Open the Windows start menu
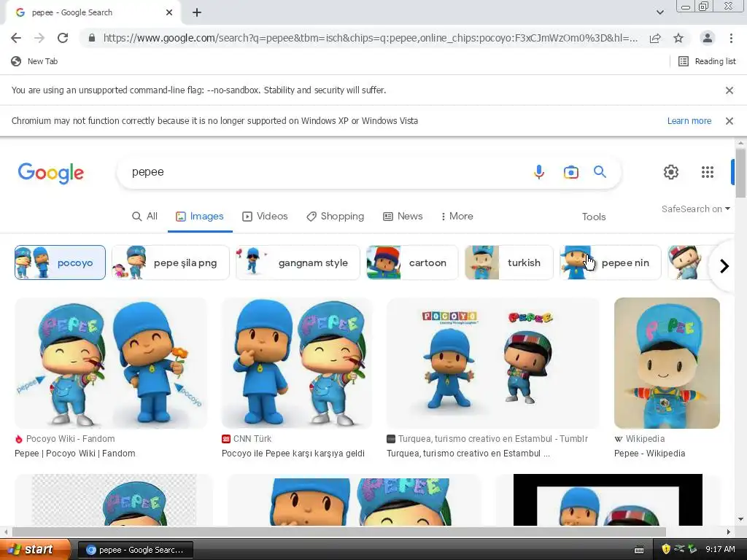The image size is (747, 560). pyautogui.click(x=34, y=550)
